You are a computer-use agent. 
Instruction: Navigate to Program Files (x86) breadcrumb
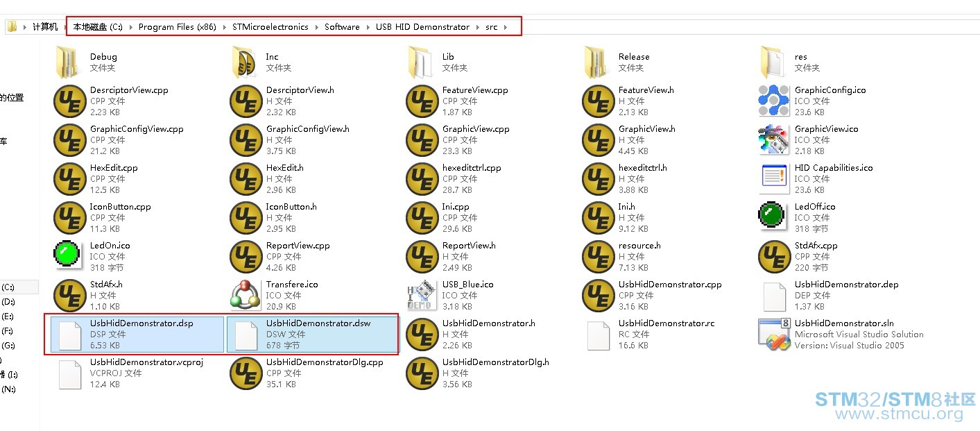(178, 27)
